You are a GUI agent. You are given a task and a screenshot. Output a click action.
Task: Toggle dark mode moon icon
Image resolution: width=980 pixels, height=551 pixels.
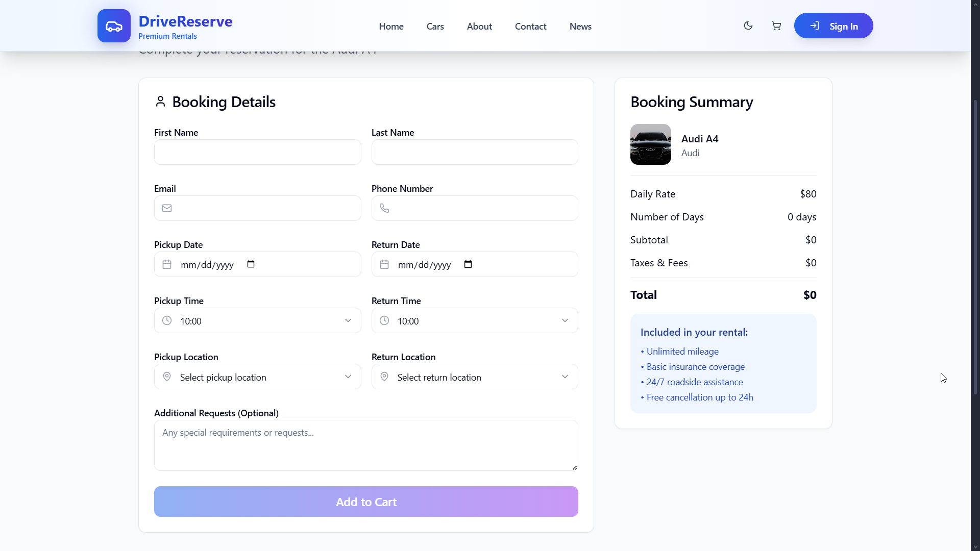[x=748, y=26]
